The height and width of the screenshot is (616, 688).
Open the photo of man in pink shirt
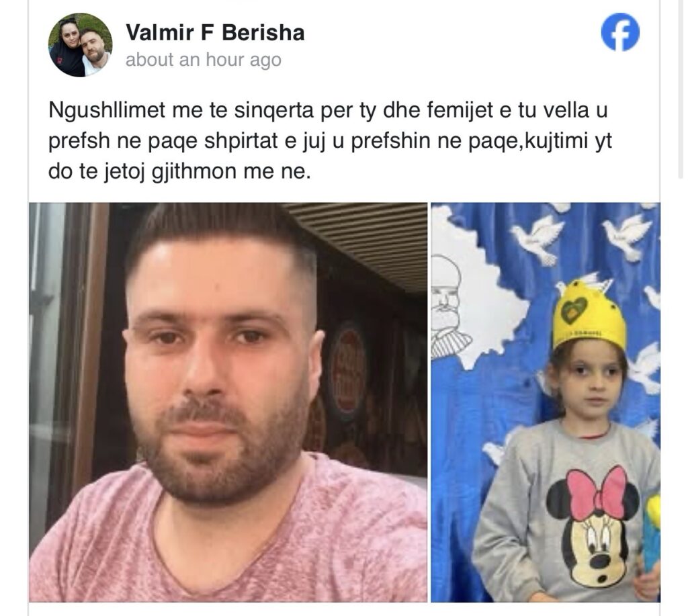228,402
